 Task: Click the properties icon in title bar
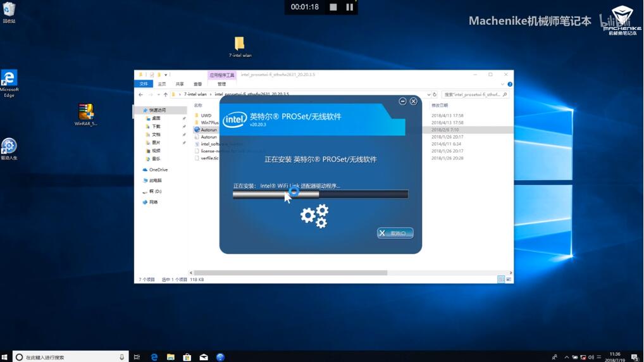coord(152,75)
